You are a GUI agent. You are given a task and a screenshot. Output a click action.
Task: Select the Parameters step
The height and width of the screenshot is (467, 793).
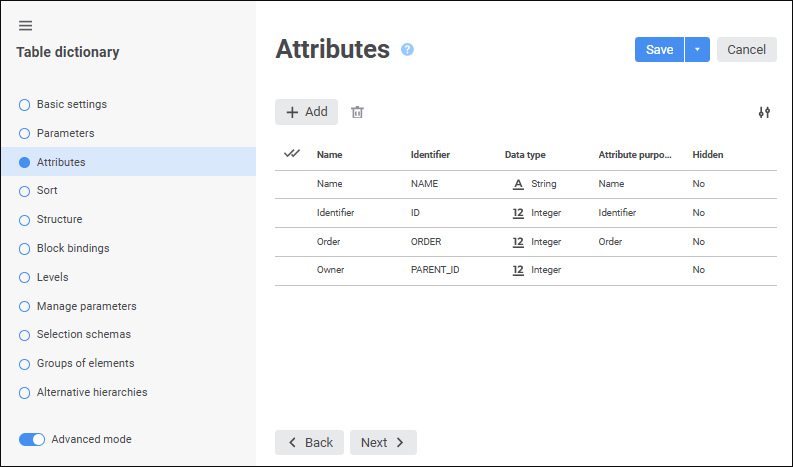coord(65,133)
